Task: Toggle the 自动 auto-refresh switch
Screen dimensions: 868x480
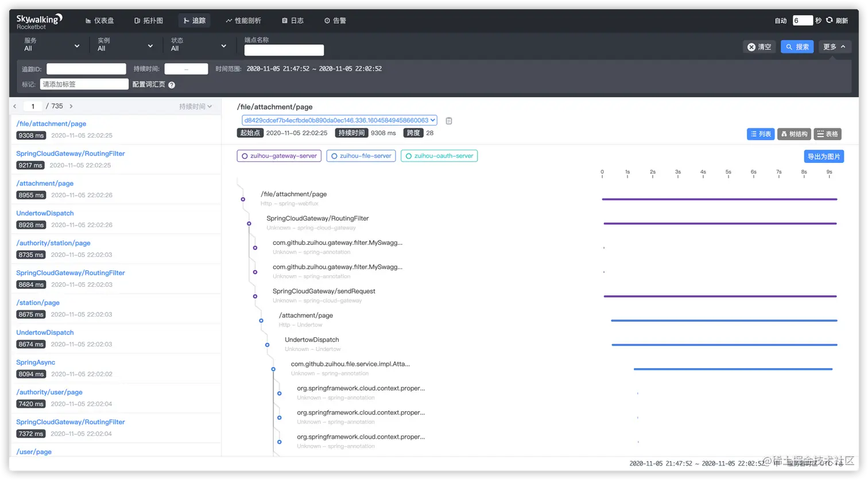Action: tap(781, 21)
